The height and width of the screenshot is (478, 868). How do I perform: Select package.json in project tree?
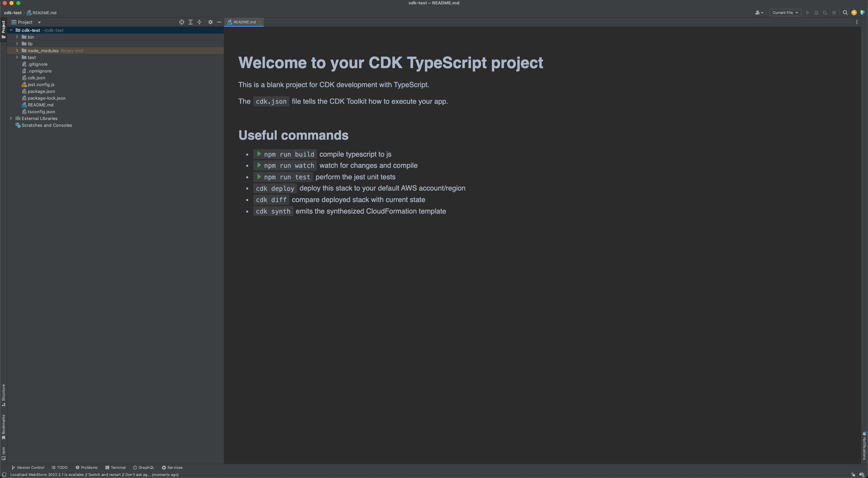41,91
